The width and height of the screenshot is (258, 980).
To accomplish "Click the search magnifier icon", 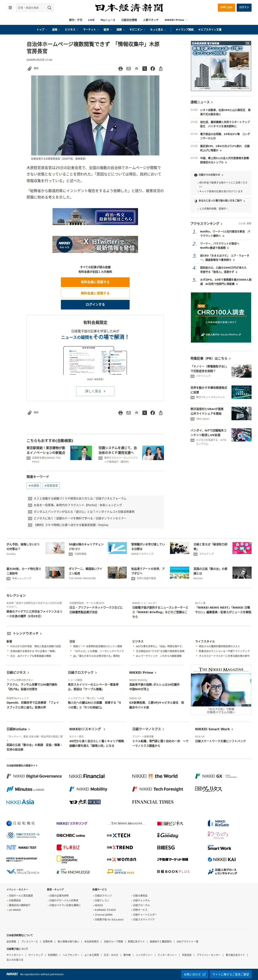I will click(x=49, y=8).
